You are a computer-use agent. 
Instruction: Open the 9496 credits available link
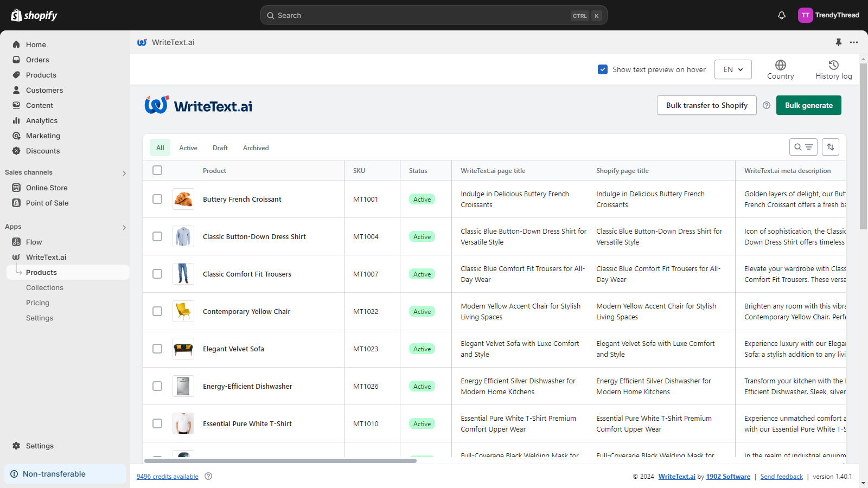(168, 477)
